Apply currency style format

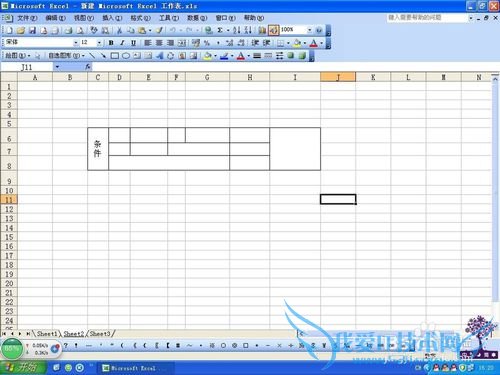pos(196,43)
